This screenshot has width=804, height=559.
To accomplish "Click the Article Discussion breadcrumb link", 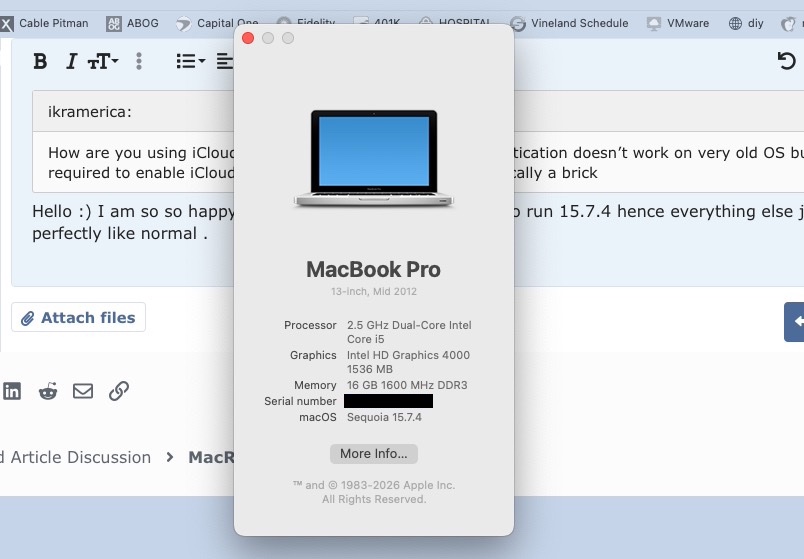I will click(81, 457).
